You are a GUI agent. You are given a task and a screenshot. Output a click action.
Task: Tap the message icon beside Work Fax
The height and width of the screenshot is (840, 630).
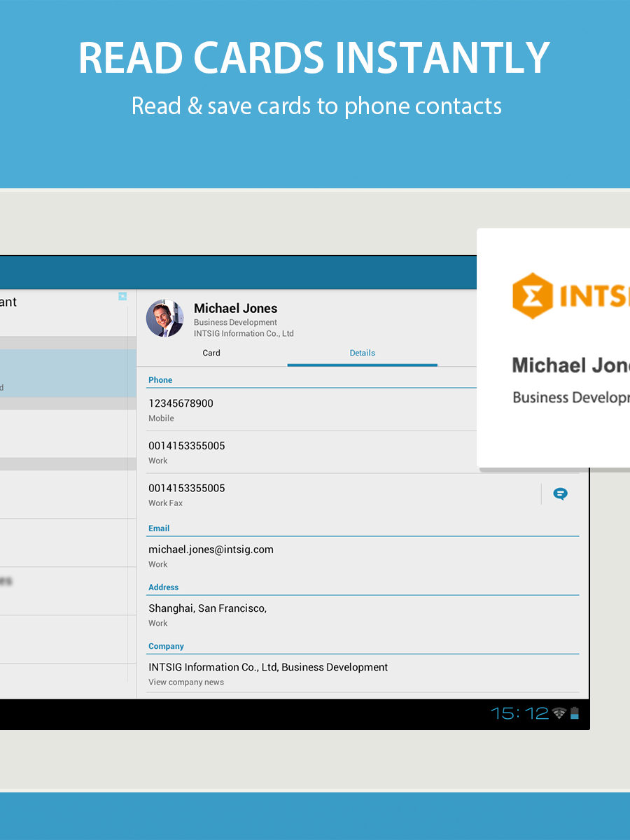pyautogui.click(x=560, y=494)
